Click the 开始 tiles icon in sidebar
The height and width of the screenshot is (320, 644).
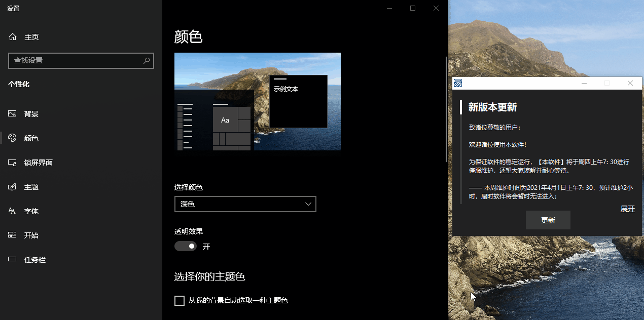pyautogui.click(x=13, y=235)
